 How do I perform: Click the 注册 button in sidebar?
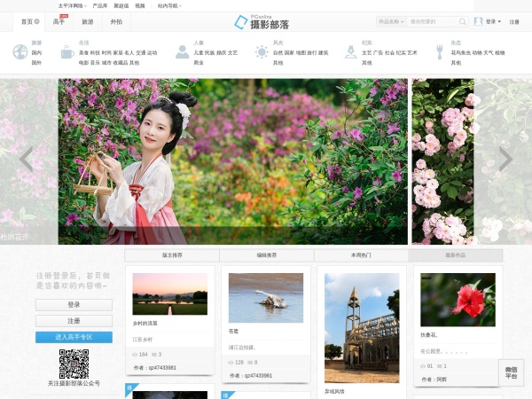(74, 321)
